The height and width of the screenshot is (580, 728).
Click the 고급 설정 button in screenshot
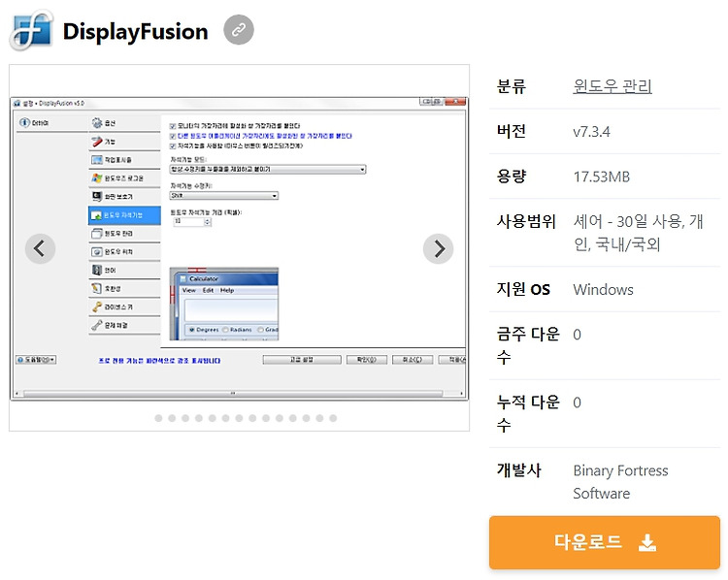pos(302,360)
